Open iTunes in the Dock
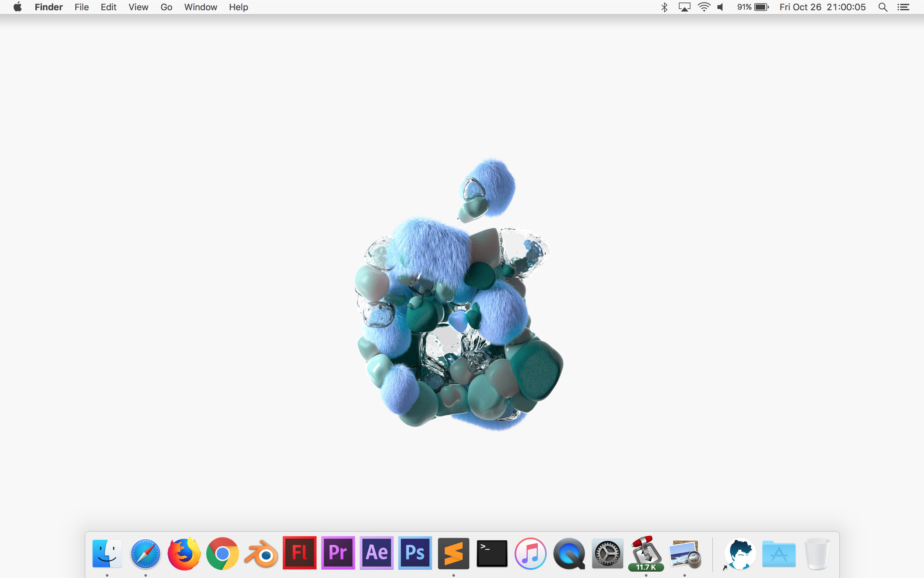The image size is (924, 578). [530, 553]
